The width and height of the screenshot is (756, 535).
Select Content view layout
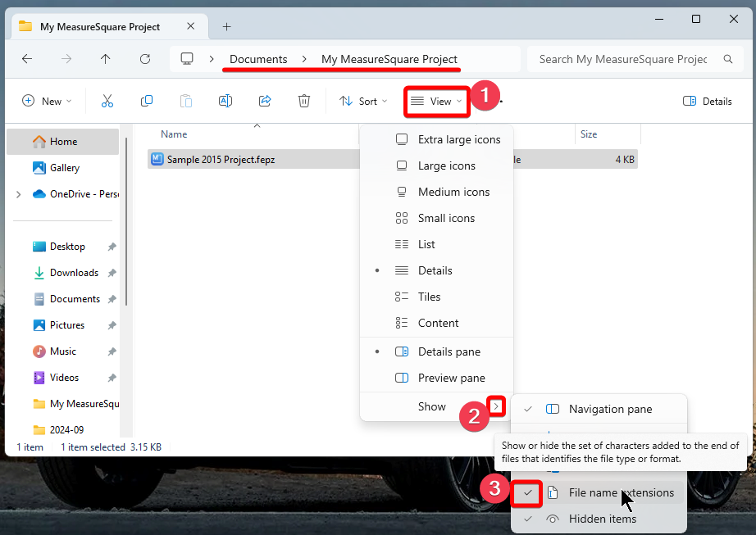click(x=436, y=323)
